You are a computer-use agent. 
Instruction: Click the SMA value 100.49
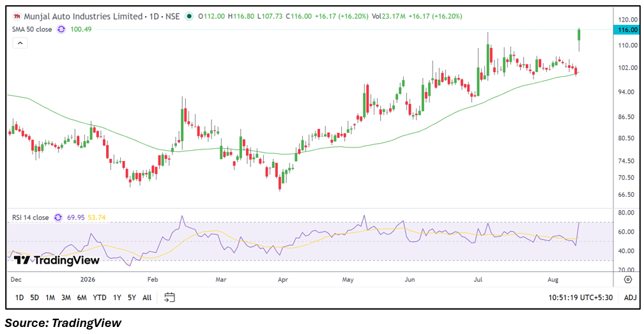coord(81,29)
